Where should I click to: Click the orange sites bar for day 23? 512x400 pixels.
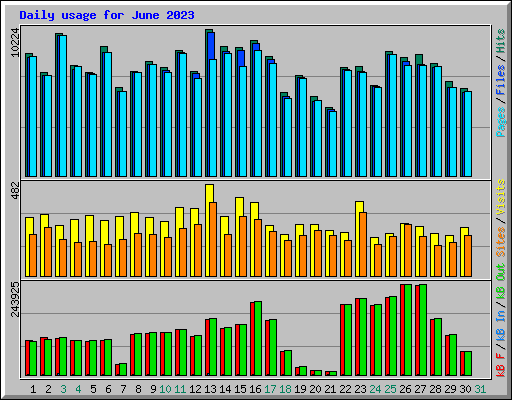pos(363,244)
